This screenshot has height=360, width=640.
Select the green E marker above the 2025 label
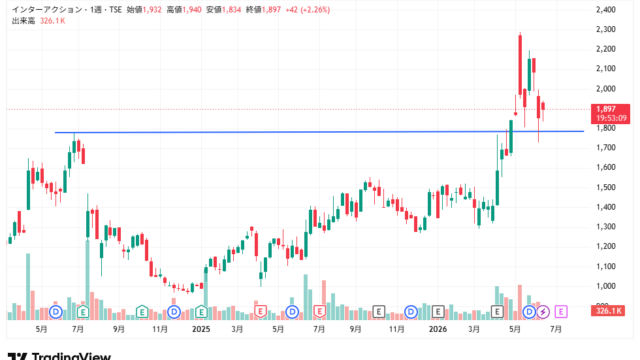(202, 312)
